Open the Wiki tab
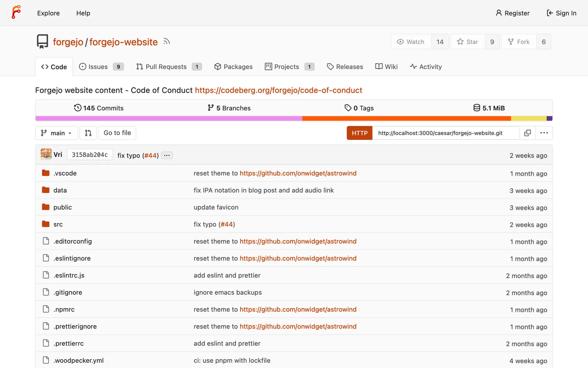This screenshot has width=588, height=368. tap(386, 67)
